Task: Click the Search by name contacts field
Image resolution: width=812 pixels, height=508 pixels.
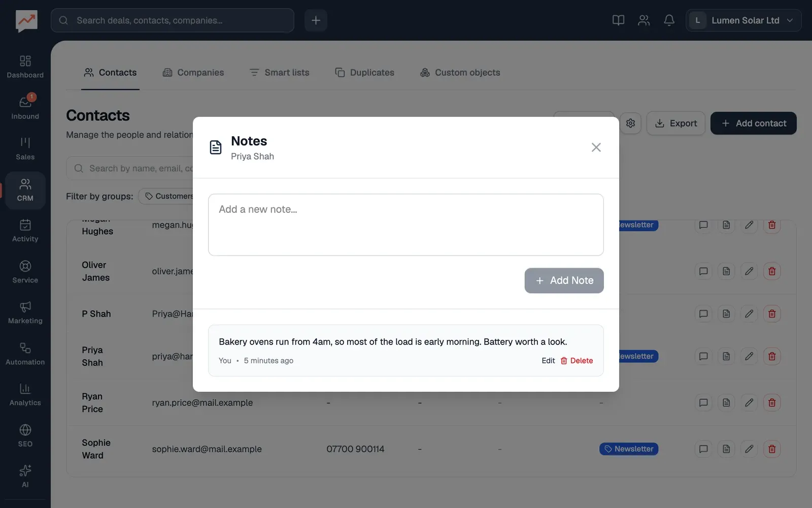Action: click(x=130, y=168)
